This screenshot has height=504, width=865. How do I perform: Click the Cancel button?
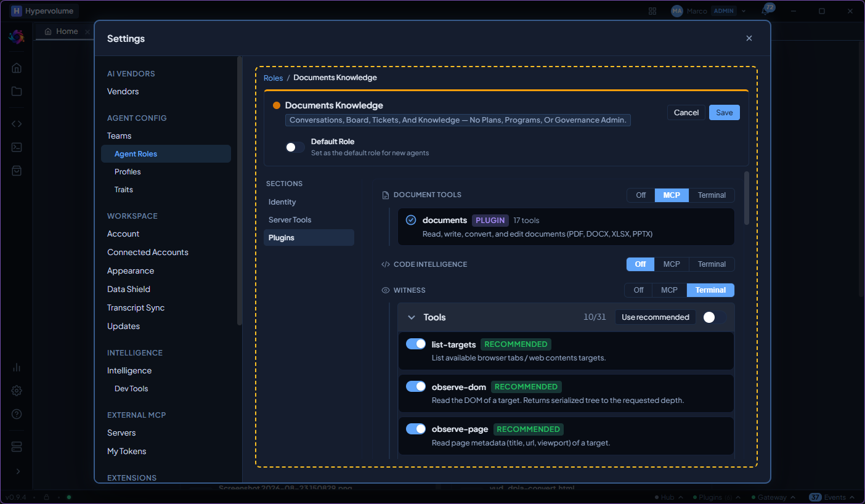tap(686, 112)
